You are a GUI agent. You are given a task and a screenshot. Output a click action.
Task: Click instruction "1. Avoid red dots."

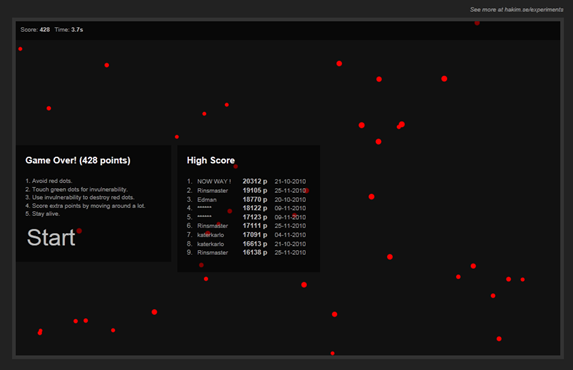click(49, 181)
